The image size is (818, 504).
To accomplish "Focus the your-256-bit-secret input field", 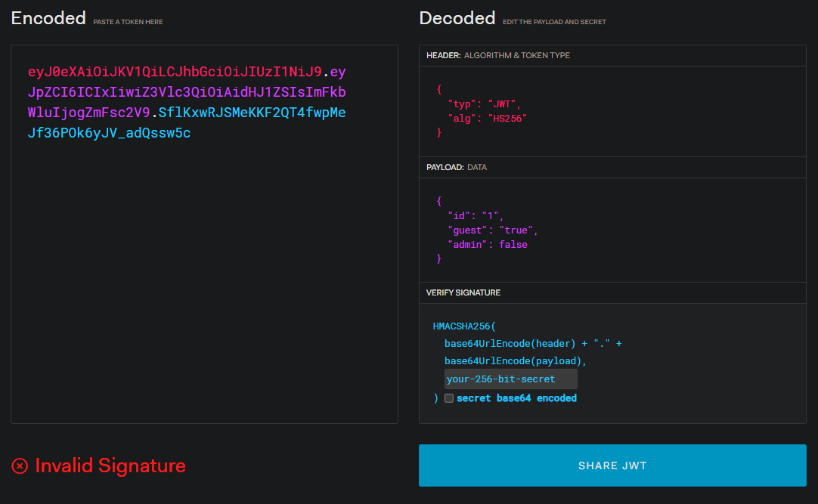I will point(510,379).
